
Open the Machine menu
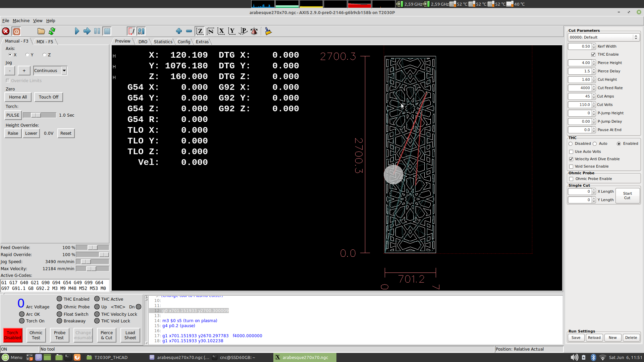[x=21, y=20]
